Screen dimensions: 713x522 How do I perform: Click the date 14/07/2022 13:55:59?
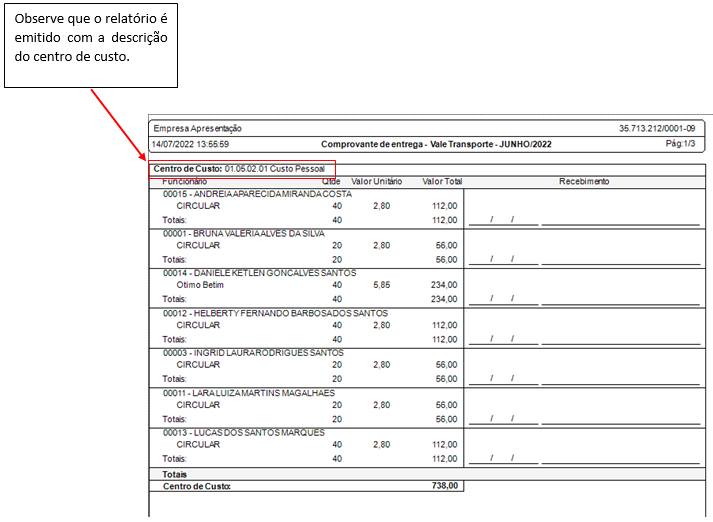coord(190,145)
